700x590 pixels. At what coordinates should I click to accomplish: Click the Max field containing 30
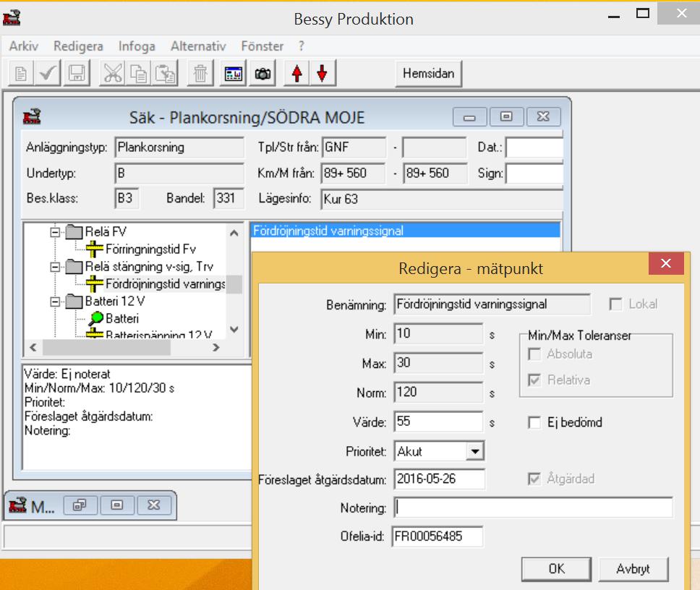[x=438, y=363]
